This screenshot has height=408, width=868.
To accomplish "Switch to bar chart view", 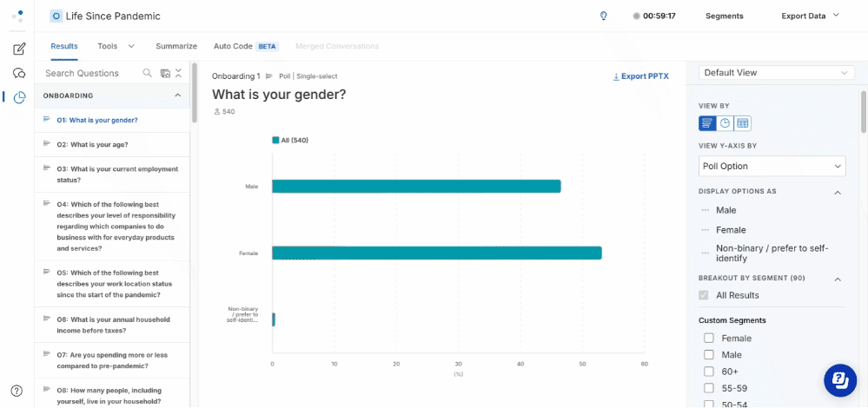I will point(707,123).
